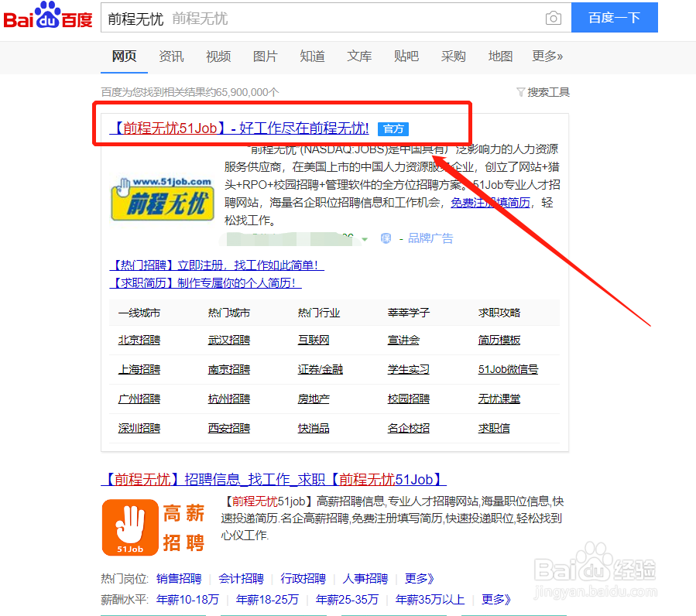The height and width of the screenshot is (616, 696).
Task: Click the 搜索工具 filter icon
Action: [x=521, y=92]
